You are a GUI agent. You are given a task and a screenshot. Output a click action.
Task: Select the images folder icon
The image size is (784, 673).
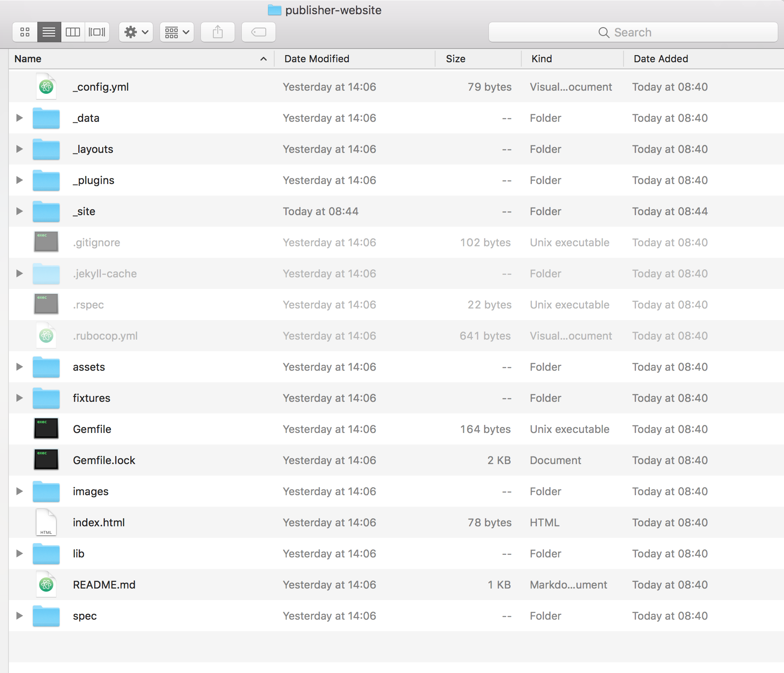46,492
